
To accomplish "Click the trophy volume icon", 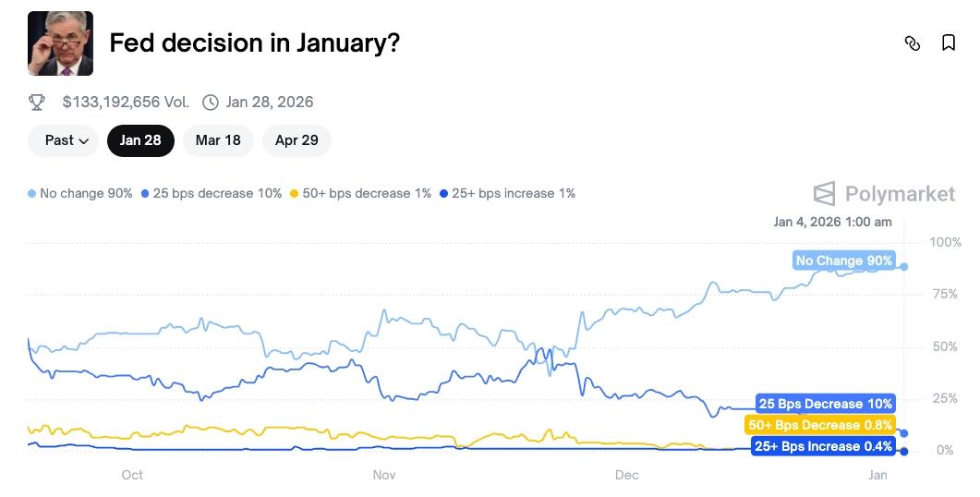I will 37,102.
